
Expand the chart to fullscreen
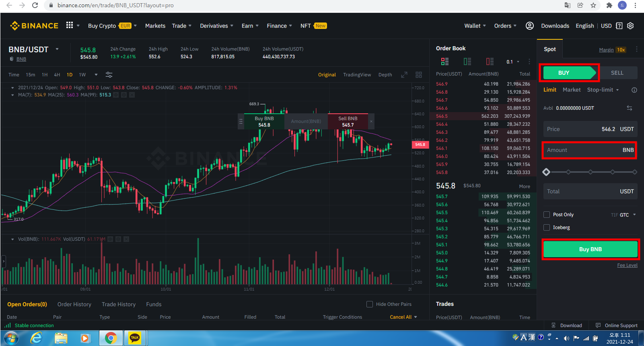tap(404, 75)
